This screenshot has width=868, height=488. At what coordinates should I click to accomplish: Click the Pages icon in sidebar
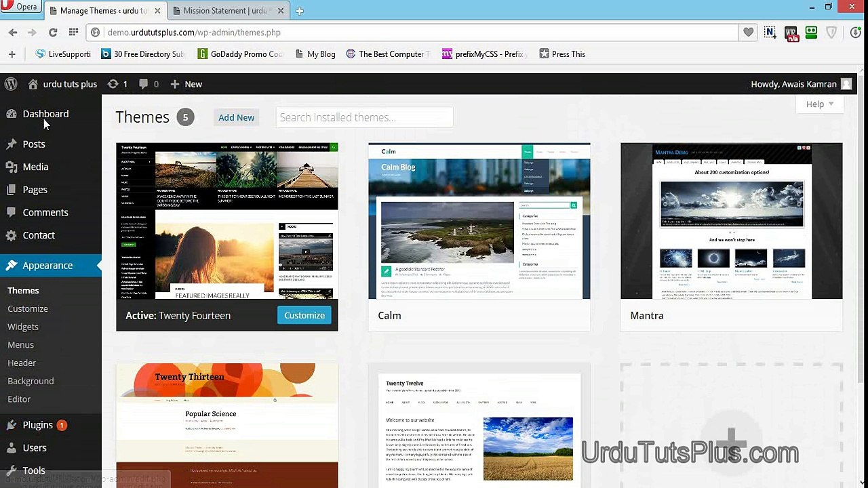pos(12,190)
